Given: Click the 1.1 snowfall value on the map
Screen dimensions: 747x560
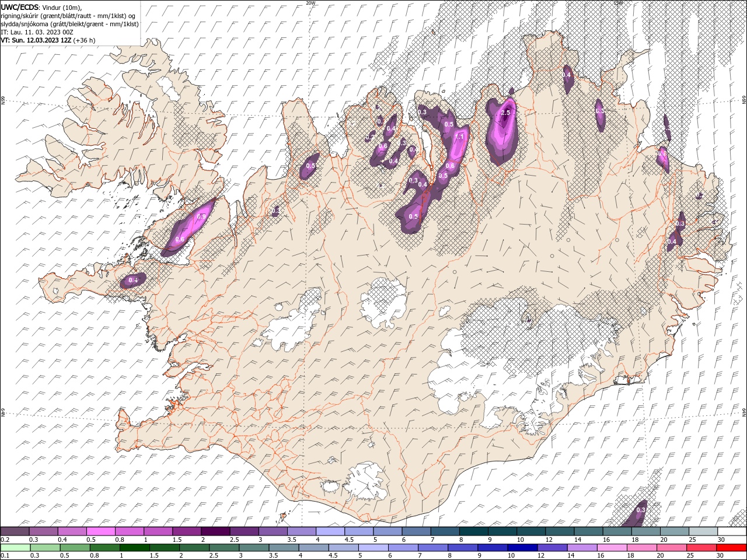Looking at the screenshot, I should (x=459, y=137).
